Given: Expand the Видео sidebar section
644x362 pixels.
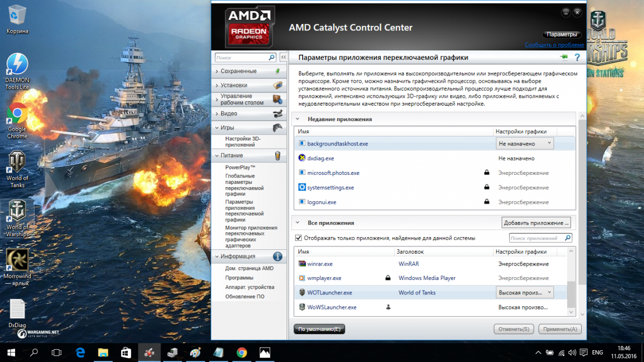Looking at the screenshot, I should pos(249,114).
